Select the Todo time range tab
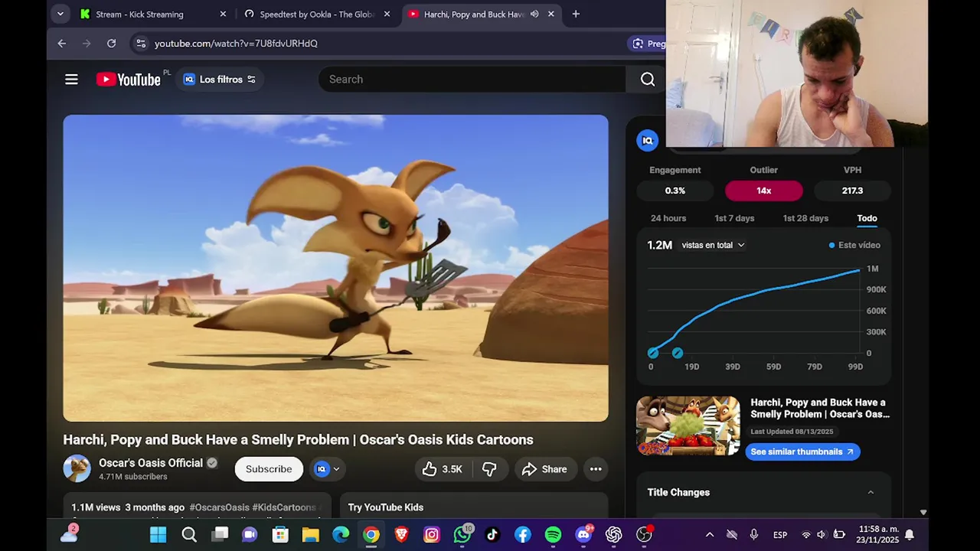The height and width of the screenshot is (551, 980). [867, 218]
